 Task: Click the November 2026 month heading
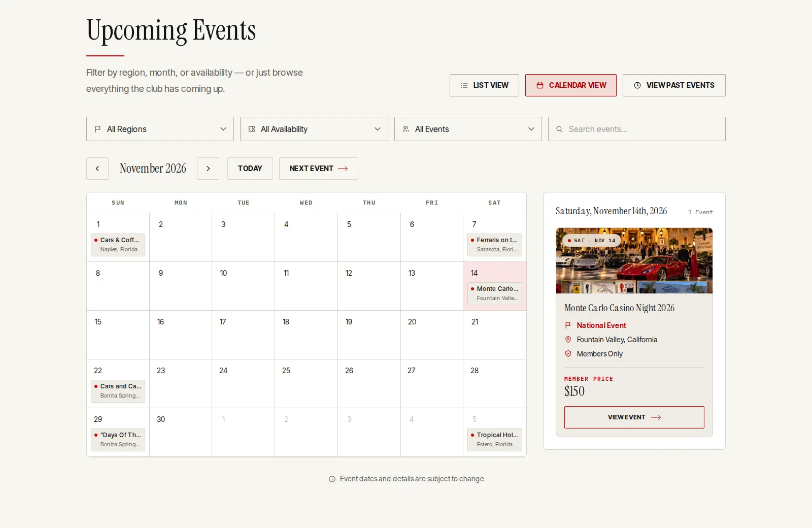[x=153, y=169]
